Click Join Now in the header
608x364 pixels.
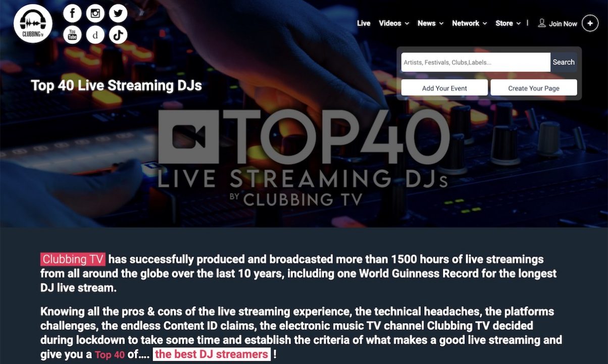coord(562,23)
